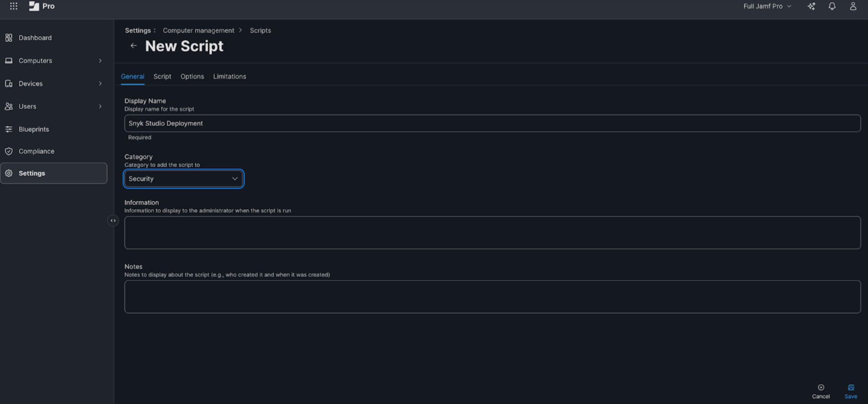Image resolution: width=868 pixels, height=404 pixels.
Task: Expand the Devices sidebar chevron
Action: (x=100, y=84)
